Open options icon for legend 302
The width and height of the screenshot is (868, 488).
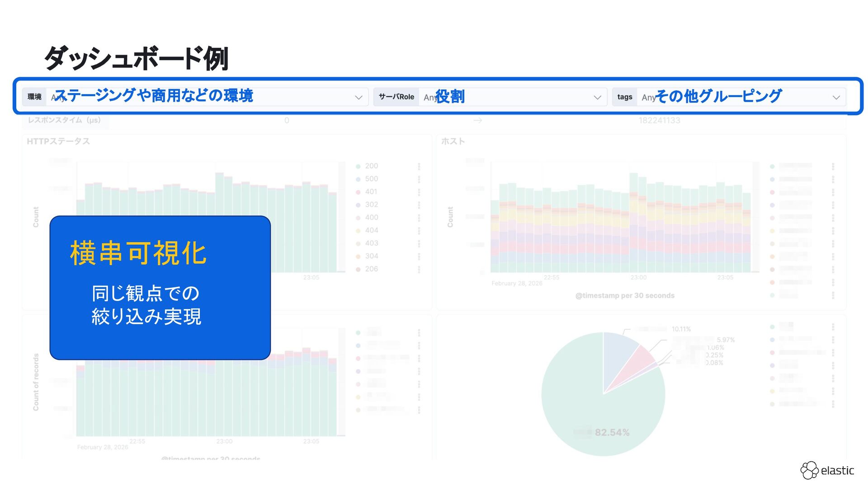point(419,205)
